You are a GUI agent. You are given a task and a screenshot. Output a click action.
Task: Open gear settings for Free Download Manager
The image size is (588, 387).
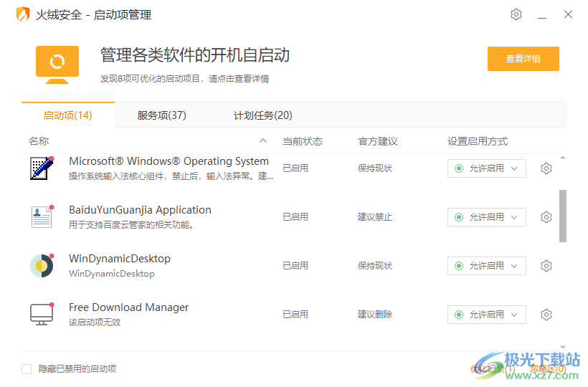tap(546, 315)
